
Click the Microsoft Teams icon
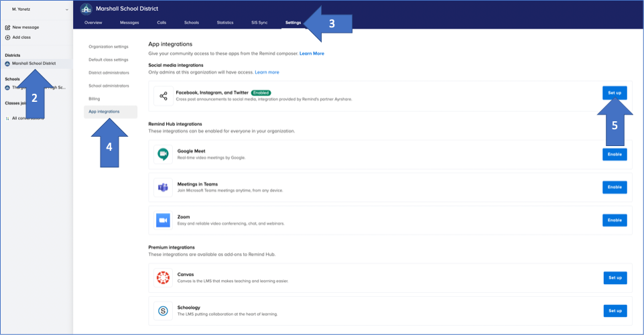163,187
